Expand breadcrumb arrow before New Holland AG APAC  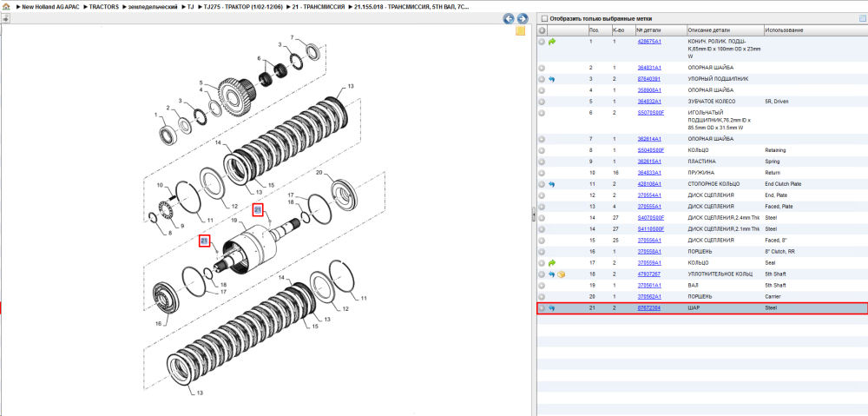coord(17,7)
